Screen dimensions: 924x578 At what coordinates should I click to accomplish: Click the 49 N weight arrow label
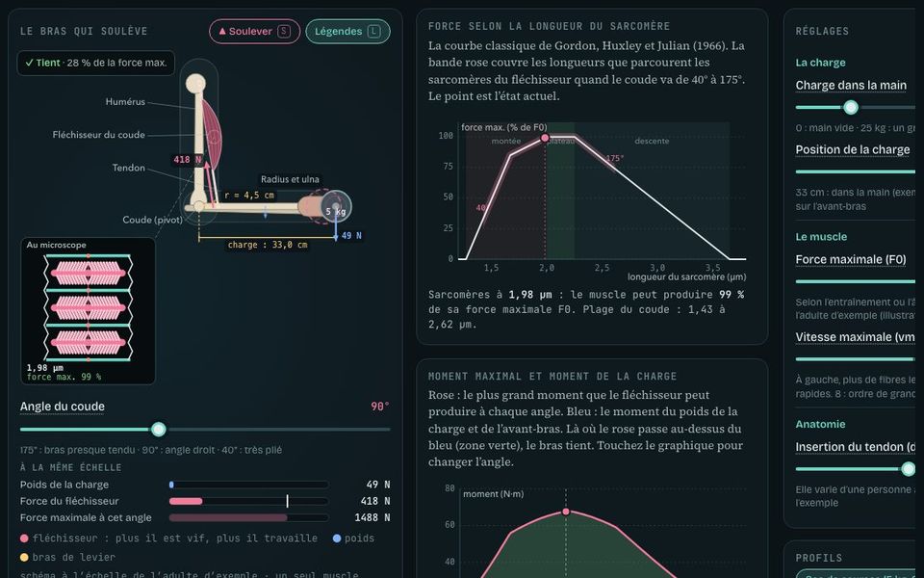(351, 235)
